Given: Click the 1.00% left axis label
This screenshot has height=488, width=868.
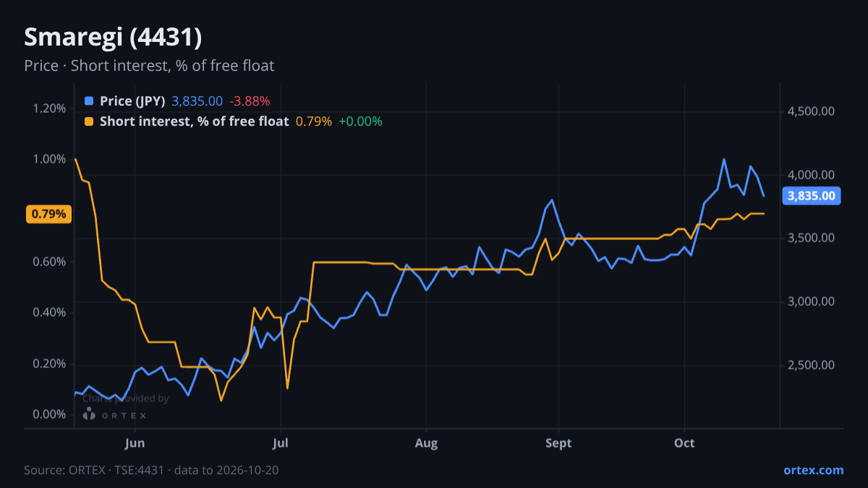Looking at the screenshot, I should pos(50,159).
